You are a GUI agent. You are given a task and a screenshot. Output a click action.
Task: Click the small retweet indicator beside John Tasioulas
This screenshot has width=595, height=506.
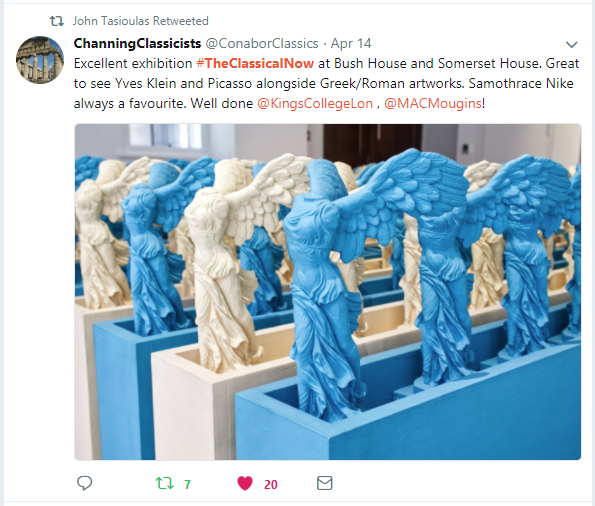coord(57,21)
